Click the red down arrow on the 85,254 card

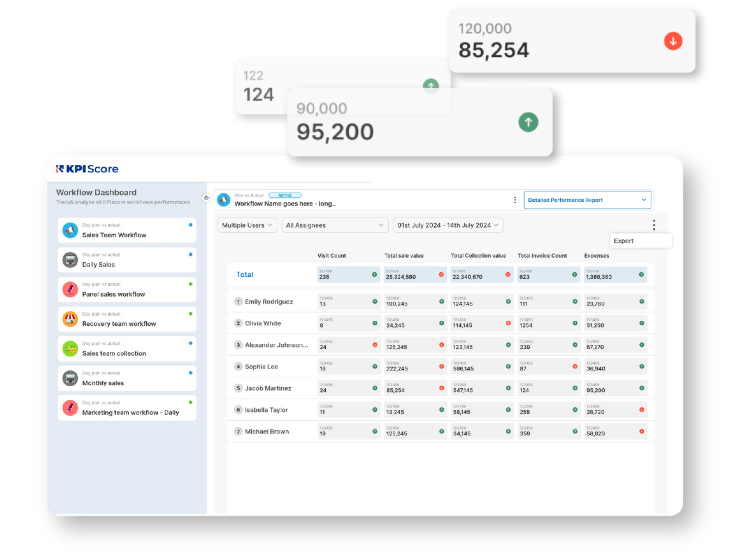point(673,41)
